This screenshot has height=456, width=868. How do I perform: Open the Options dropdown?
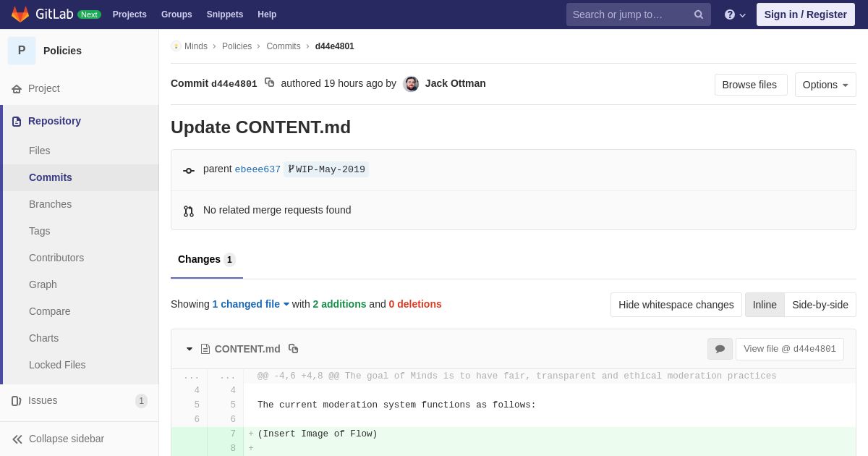click(x=825, y=85)
